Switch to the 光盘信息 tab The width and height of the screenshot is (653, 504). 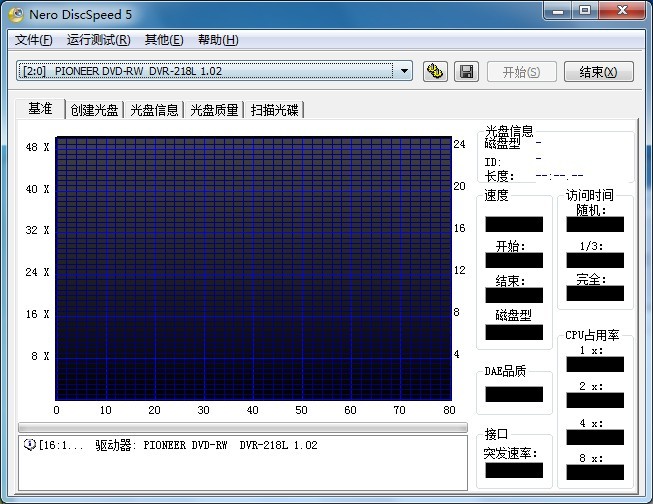click(x=155, y=110)
